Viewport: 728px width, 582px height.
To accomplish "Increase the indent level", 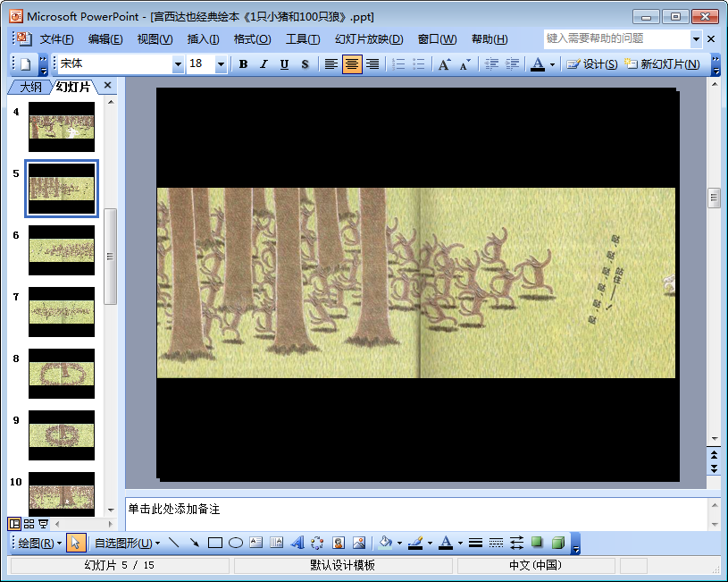I will [512, 64].
